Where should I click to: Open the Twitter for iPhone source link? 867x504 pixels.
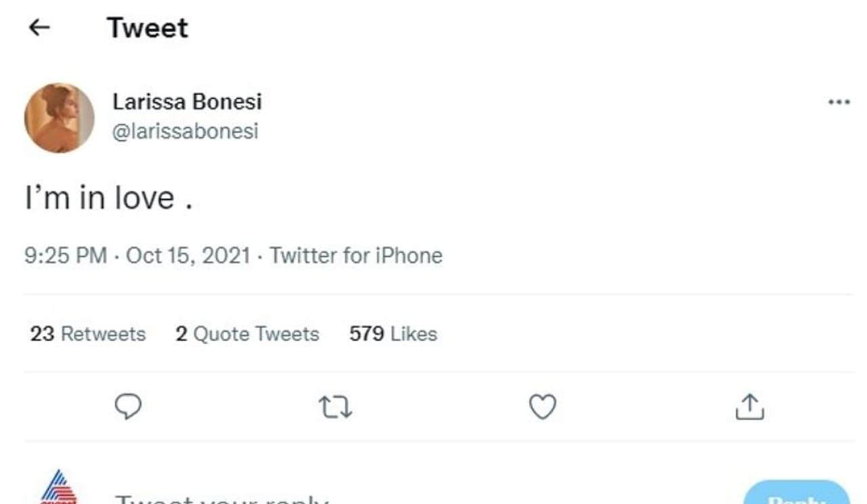pyautogui.click(x=356, y=255)
